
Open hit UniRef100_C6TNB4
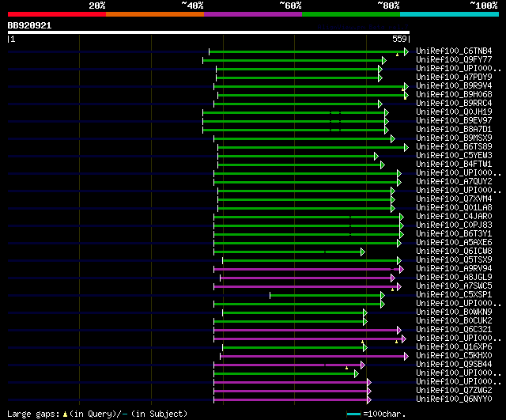click(x=454, y=51)
